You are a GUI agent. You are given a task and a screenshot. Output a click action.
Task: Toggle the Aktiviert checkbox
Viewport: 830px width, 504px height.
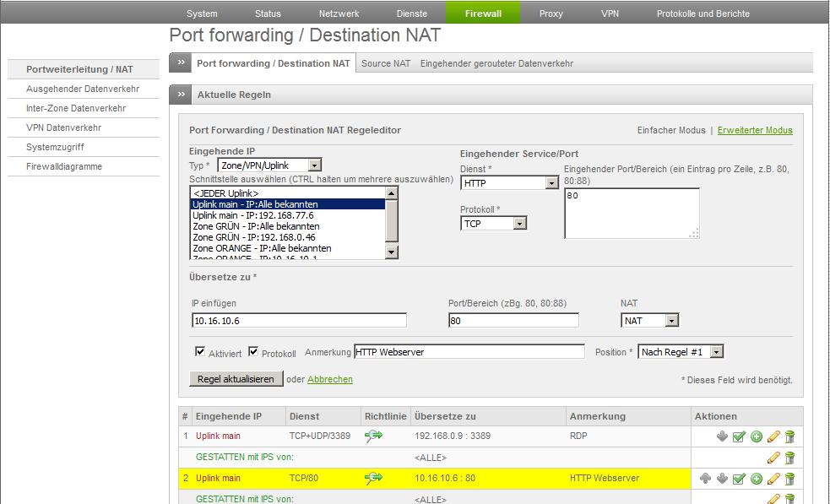[200, 351]
